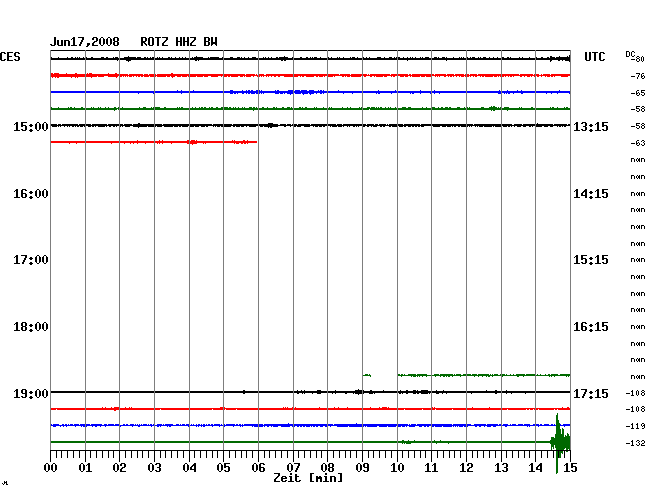Select minute tick label 03
This screenshot has height=494, width=650.
pos(154,468)
